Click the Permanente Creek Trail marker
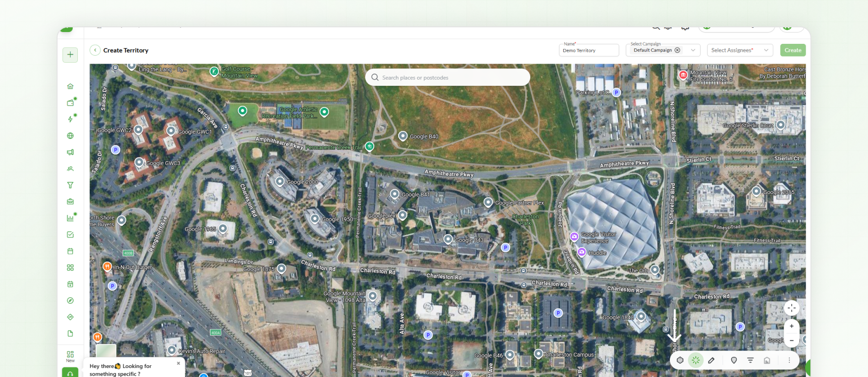This screenshot has height=377, width=868. 370,147
